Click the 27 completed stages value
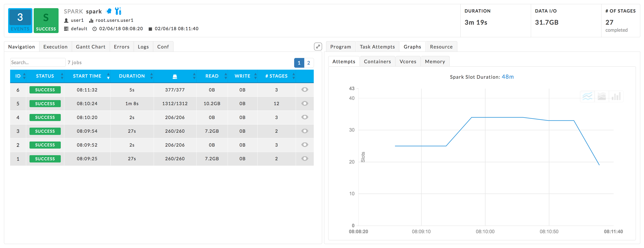Screen dimensions: 644x248 (x=609, y=22)
